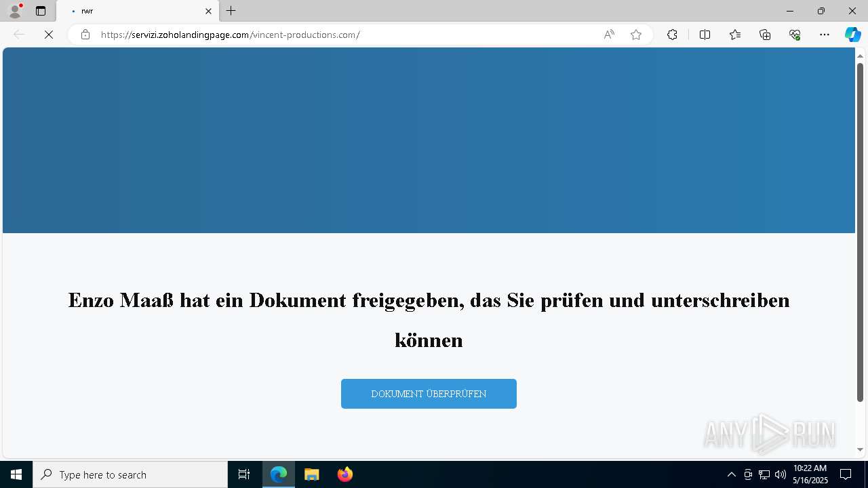The image size is (868, 488).
Task: Click the taskbar search box
Action: (130, 474)
